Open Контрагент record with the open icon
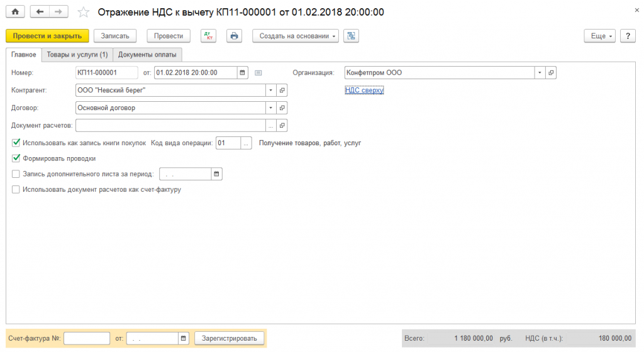 282,90
